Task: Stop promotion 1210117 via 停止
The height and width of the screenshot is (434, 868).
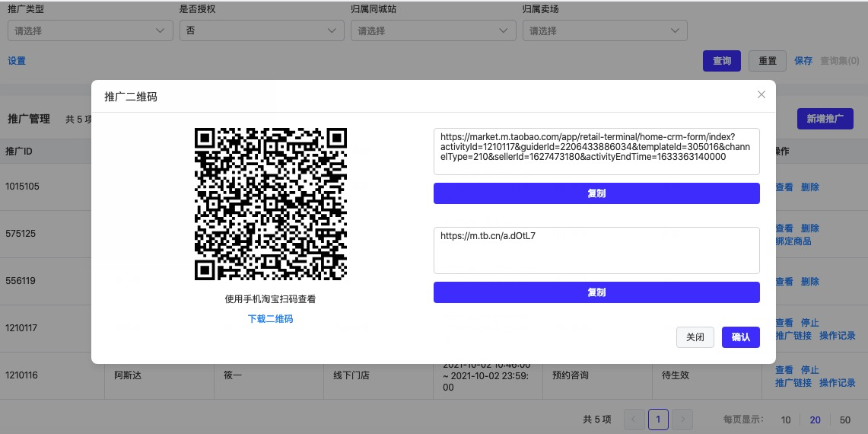Action: [x=810, y=323]
